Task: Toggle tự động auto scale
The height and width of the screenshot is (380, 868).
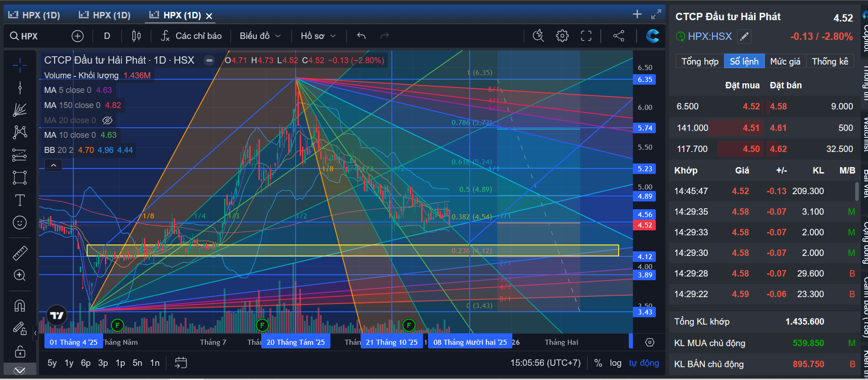Action: pyautogui.click(x=644, y=363)
